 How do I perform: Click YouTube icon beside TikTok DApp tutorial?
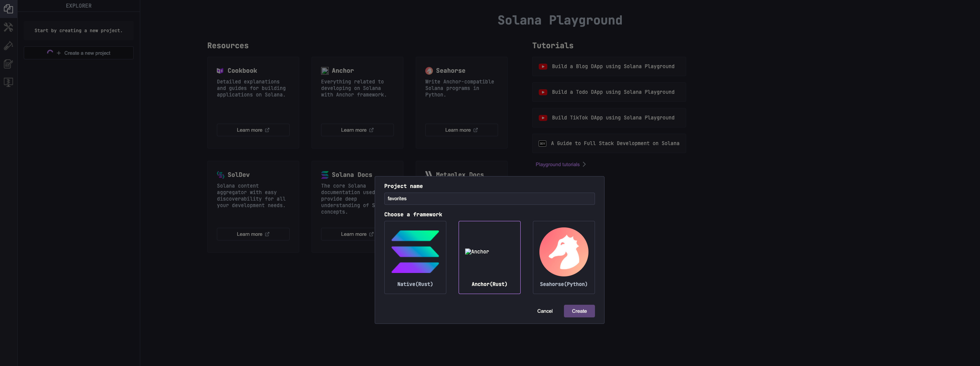click(543, 118)
